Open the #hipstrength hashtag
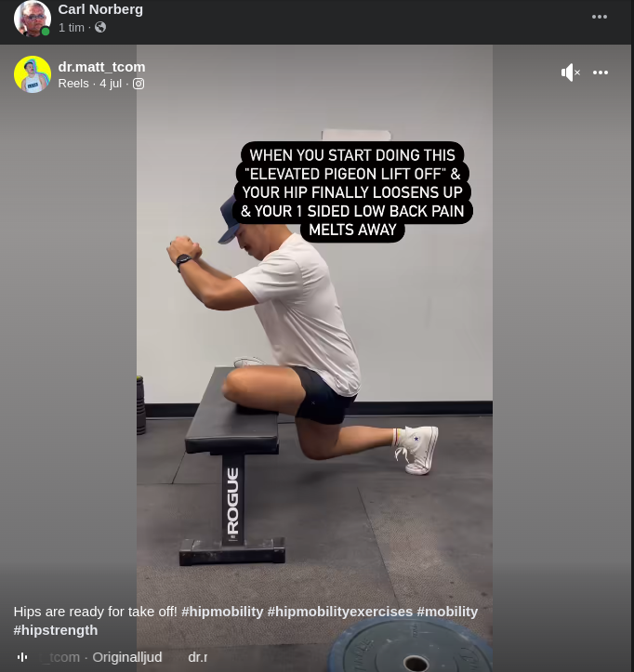This screenshot has height=672, width=634. [56, 630]
